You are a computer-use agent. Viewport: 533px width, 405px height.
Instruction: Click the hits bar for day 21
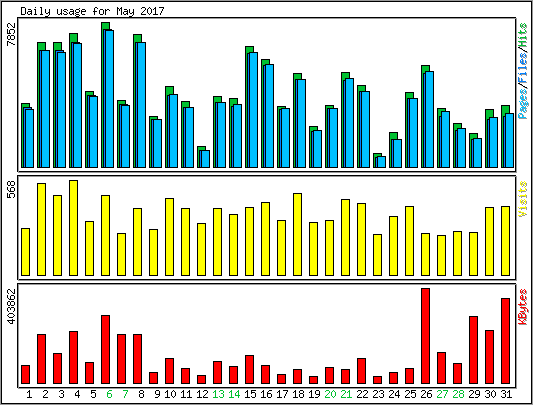point(345,120)
